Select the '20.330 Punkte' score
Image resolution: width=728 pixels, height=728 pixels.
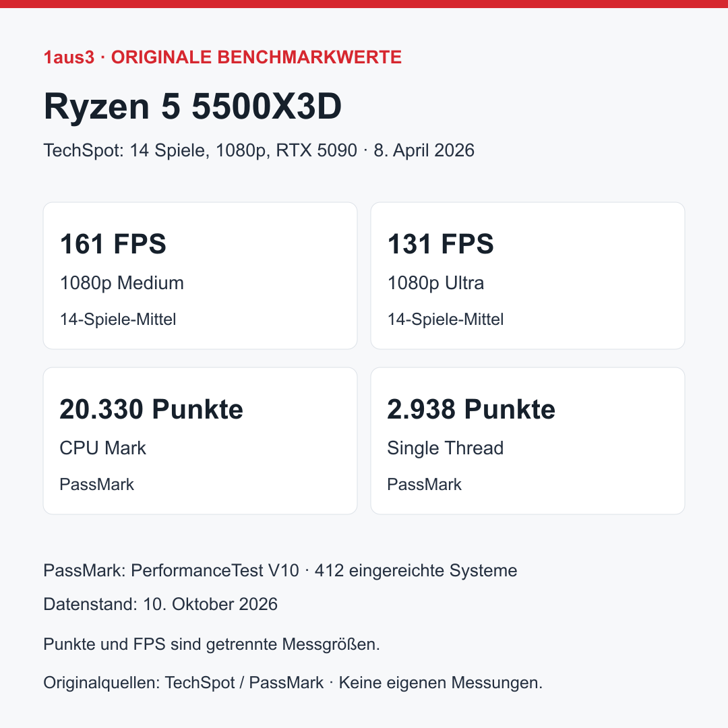tap(152, 409)
